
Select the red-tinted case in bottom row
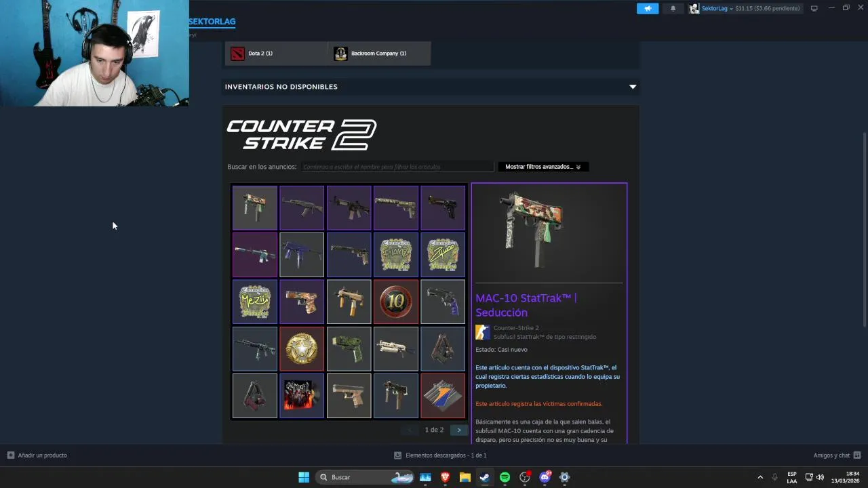click(x=255, y=396)
